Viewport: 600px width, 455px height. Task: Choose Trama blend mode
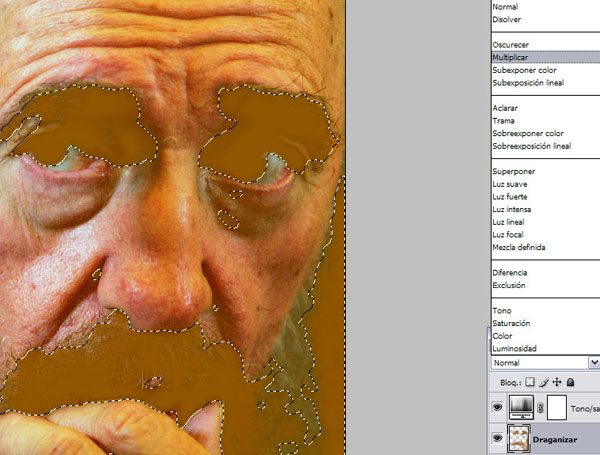pyautogui.click(x=545, y=121)
